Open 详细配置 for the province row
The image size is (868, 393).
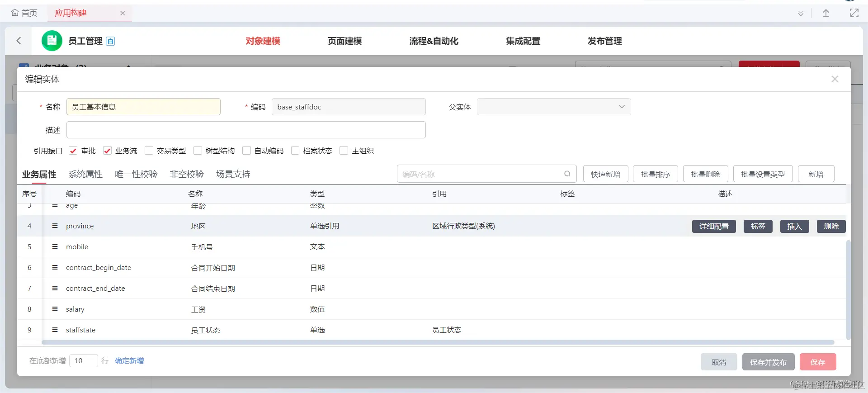714,226
